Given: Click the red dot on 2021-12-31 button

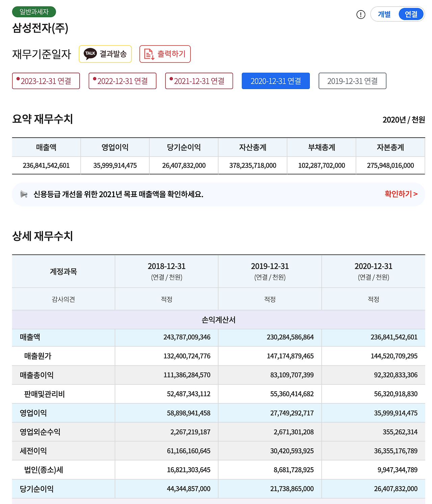Looking at the screenshot, I should [x=171, y=78].
